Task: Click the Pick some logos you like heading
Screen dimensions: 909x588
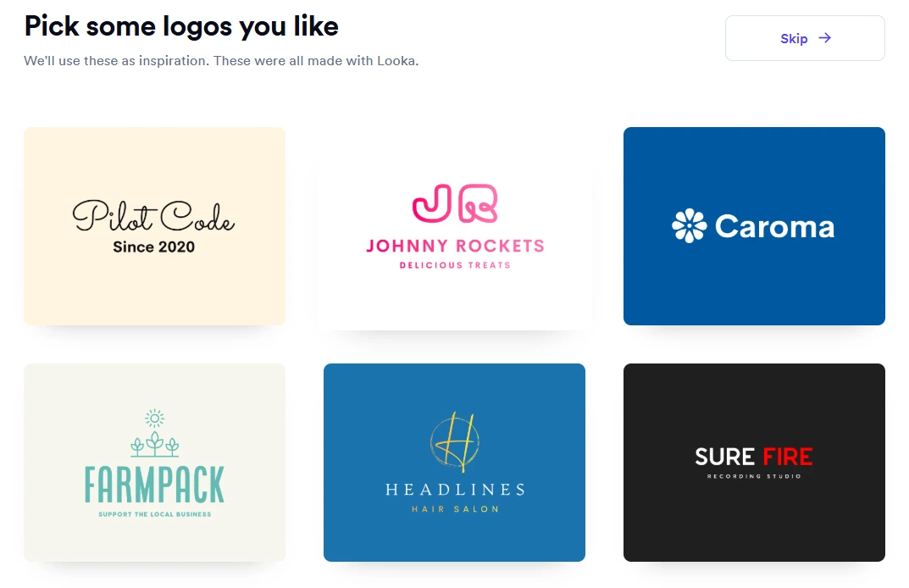Action: (x=181, y=26)
